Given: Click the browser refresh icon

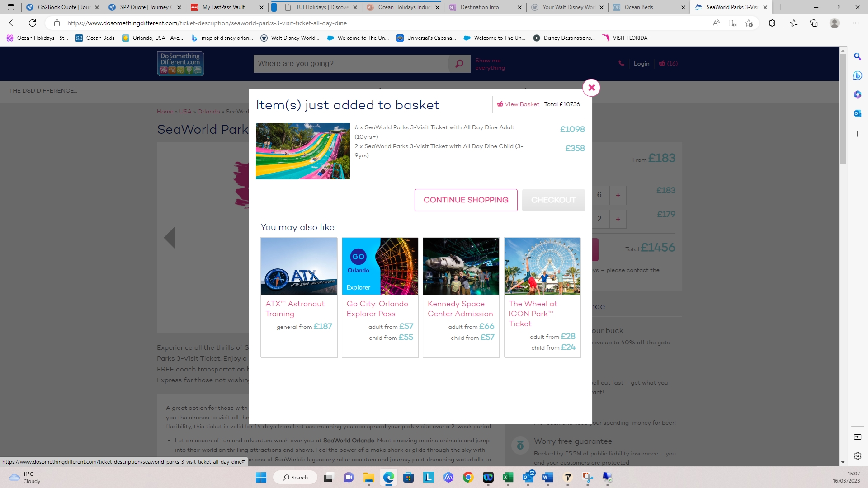Looking at the screenshot, I should coord(33,23).
